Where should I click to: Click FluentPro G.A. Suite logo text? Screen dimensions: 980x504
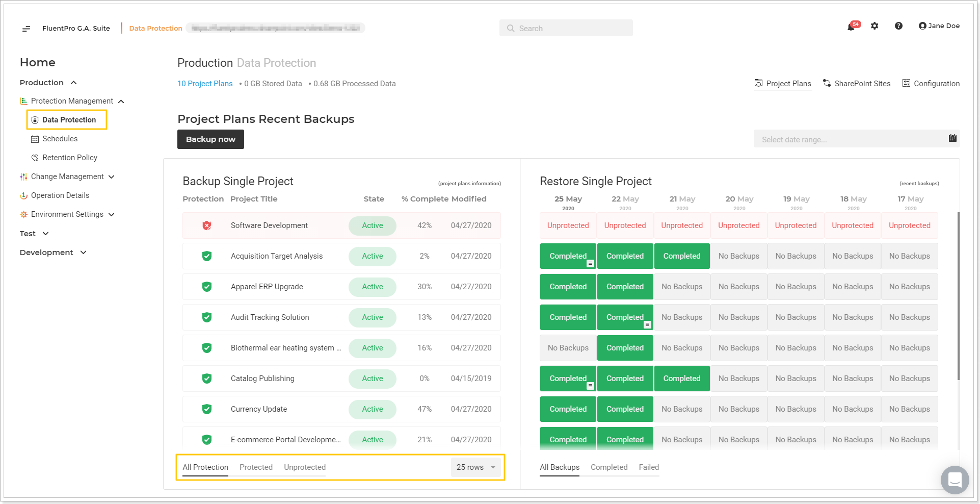click(76, 29)
